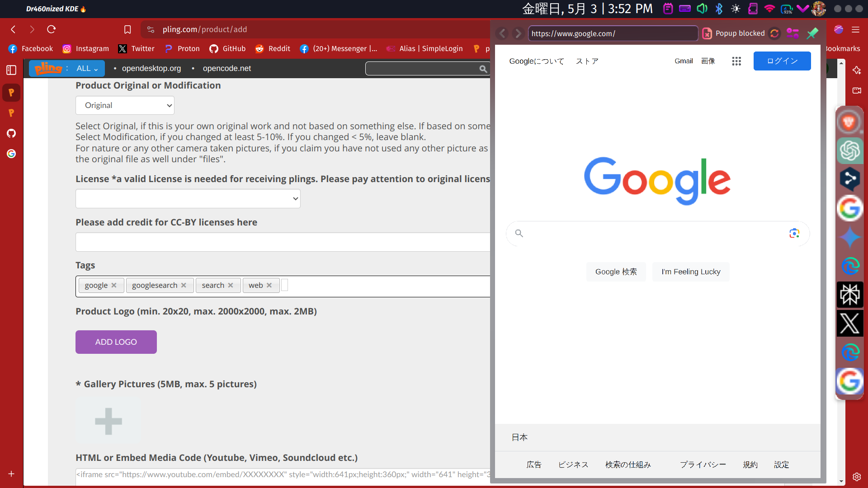Open 画像 images link in Google panel
This screenshot has height=488, width=868.
(708, 61)
